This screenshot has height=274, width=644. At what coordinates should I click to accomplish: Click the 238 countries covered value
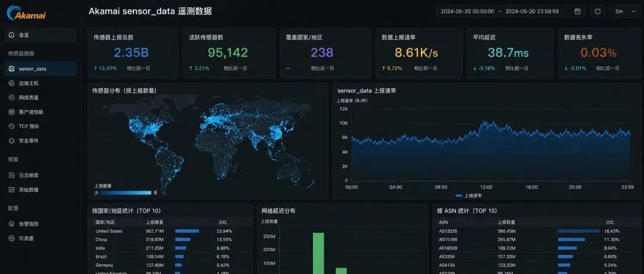[322, 52]
